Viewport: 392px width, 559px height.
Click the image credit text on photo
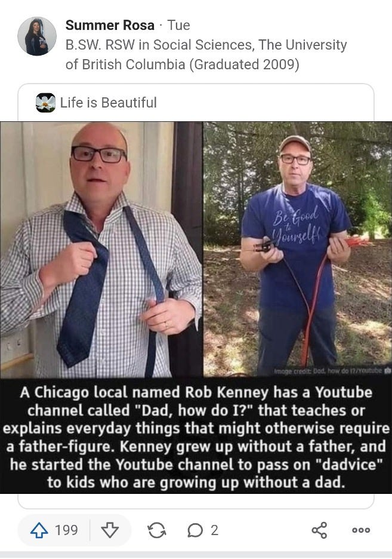pos(328,371)
